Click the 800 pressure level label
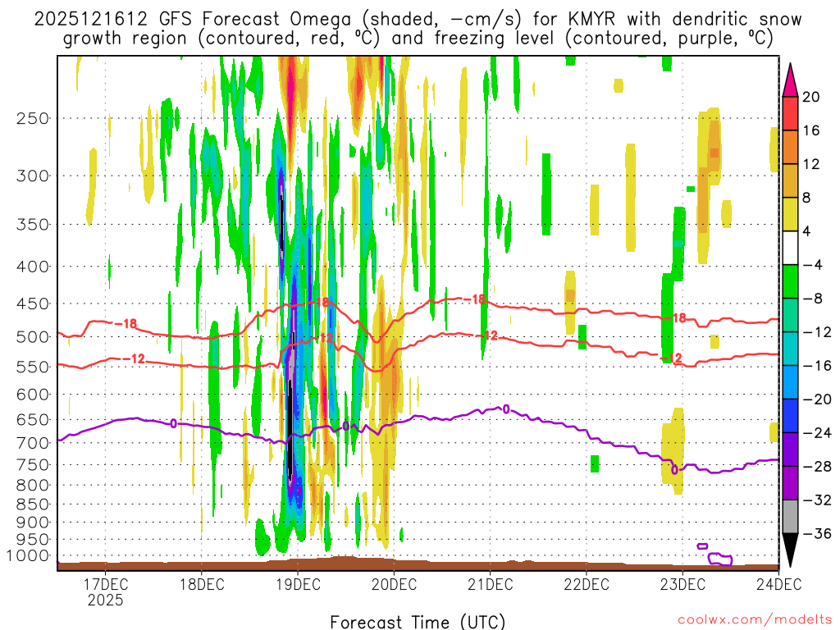The width and height of the screenshot is (840, 630). (x=32, y=486)
